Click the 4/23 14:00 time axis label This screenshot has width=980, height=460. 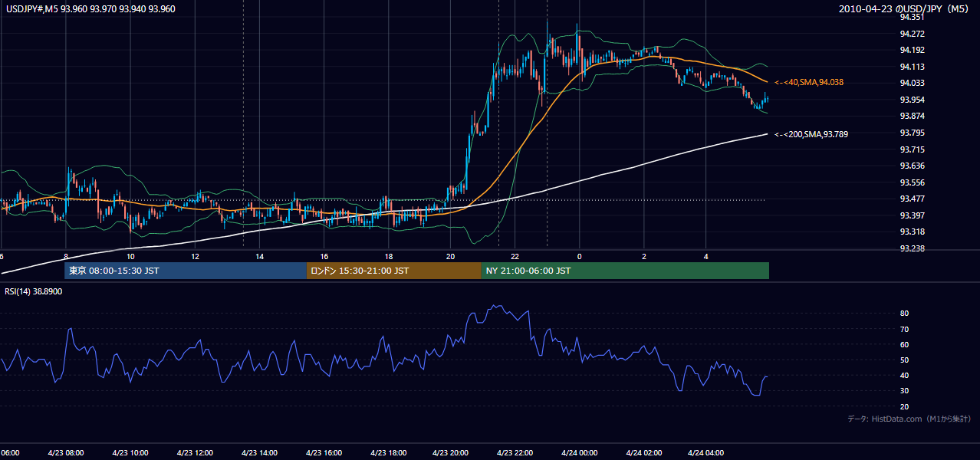click(259, 452)
